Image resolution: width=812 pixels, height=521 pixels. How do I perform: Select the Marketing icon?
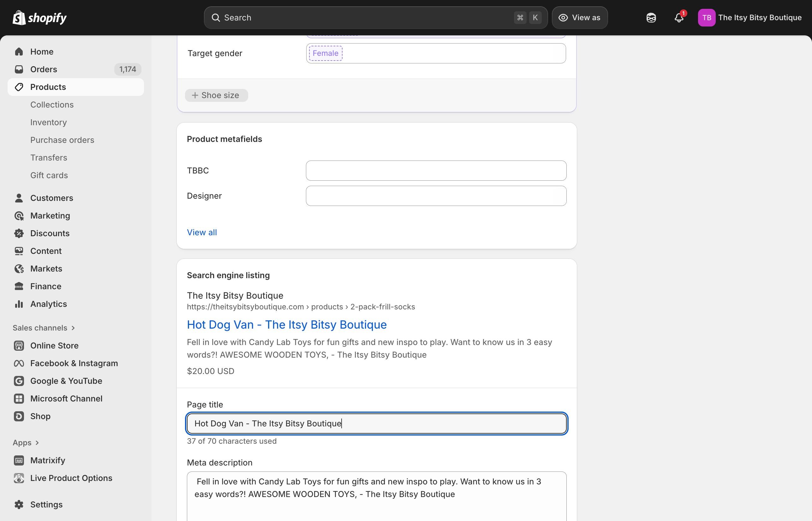point(19,215)
